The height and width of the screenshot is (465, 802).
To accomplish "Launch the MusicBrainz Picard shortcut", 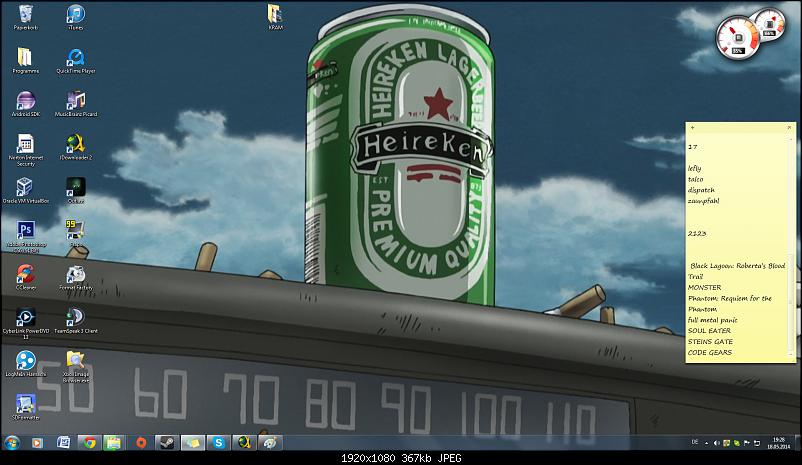I will 76,104.
